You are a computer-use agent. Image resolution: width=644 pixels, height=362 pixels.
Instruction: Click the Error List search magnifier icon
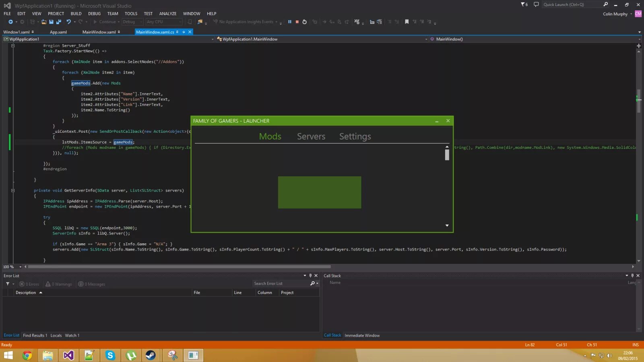point(312,284)
